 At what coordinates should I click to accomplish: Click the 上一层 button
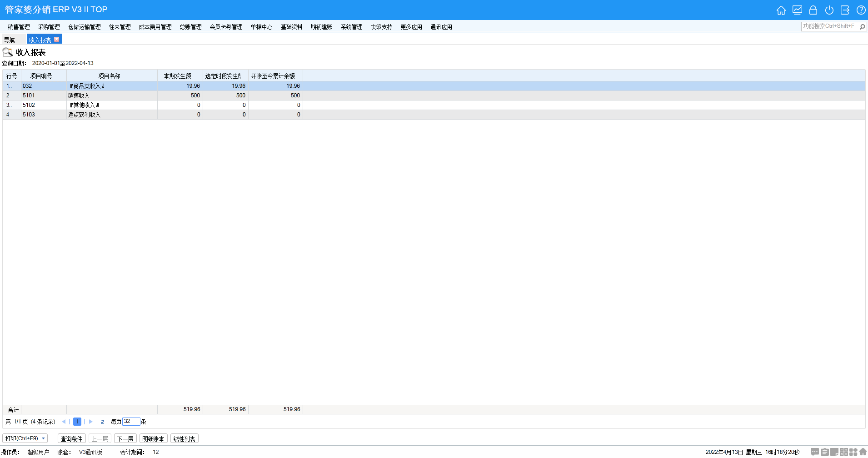tap(100, 438)
